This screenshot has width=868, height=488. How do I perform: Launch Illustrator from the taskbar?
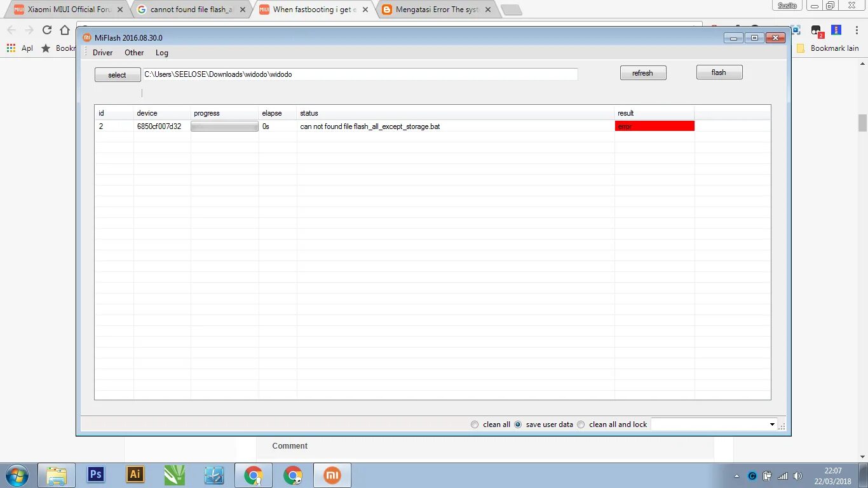click(135, 475)
